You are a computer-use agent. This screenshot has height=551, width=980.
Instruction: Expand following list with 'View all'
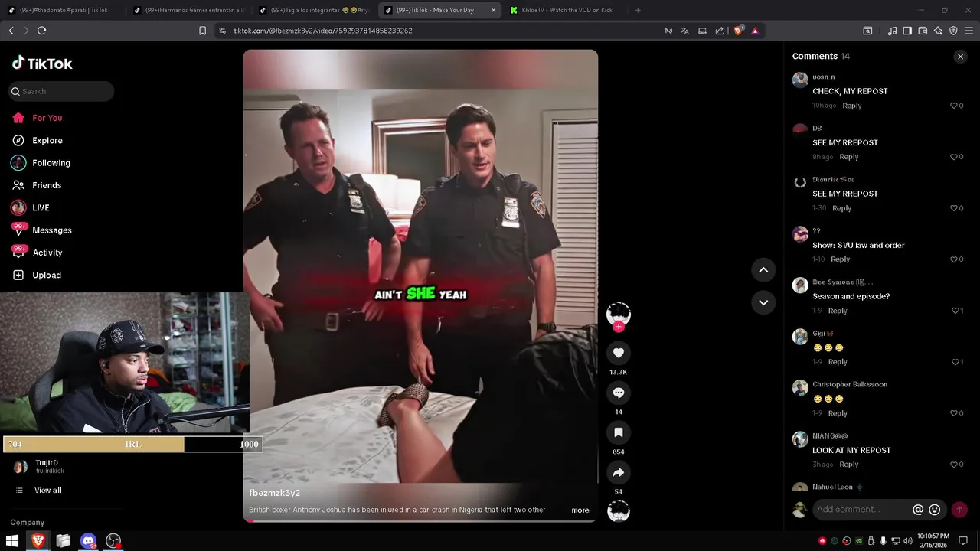[47, 491]
